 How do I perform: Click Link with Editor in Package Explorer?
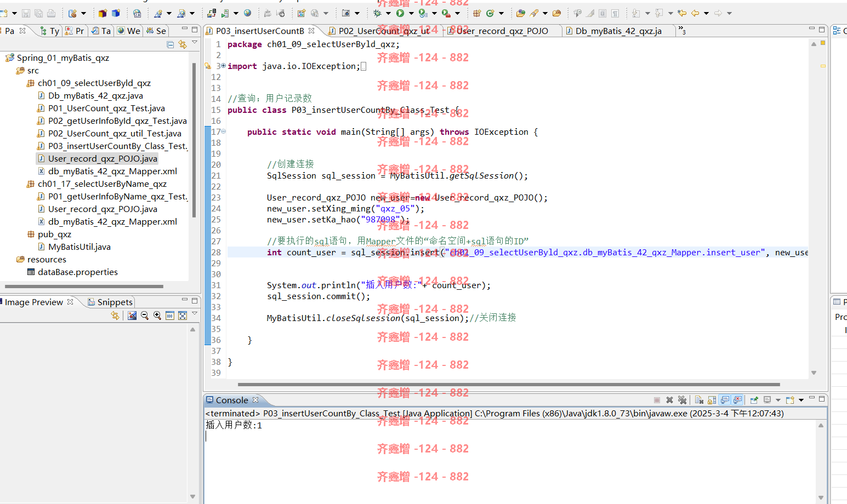pos(183,44)
